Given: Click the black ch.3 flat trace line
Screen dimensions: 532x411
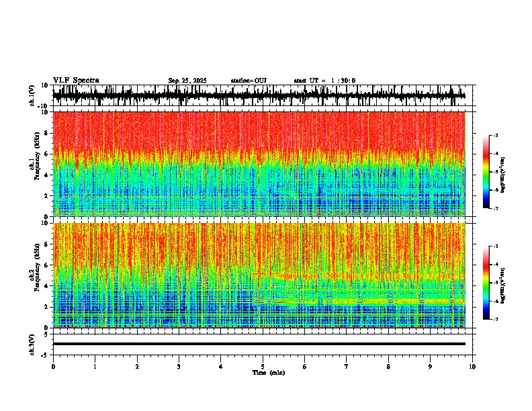Looking at the screenshot, I should click(259, 344).
